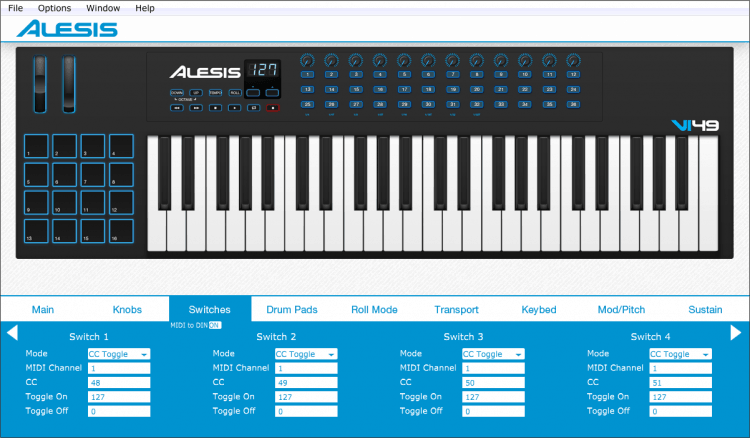Click the ROLL button on keyboard
Screen dimensions: 750x438
click(234, 93)
